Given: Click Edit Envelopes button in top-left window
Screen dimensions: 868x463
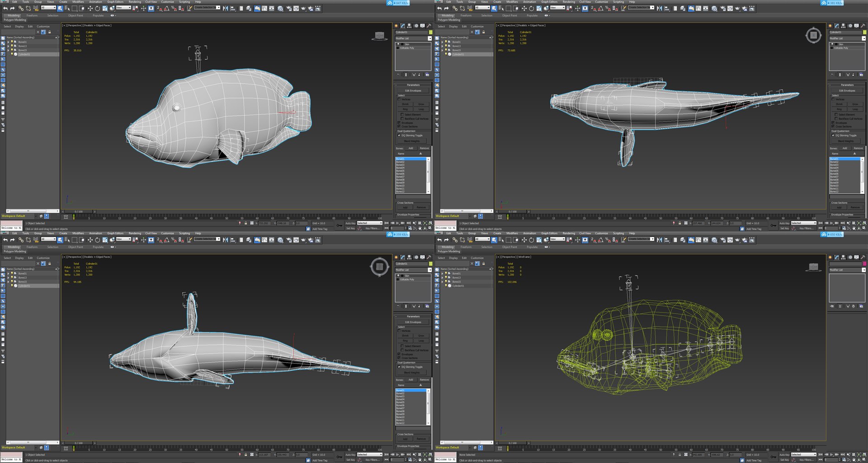Looking at the screenshot, I should click(413, 90).
